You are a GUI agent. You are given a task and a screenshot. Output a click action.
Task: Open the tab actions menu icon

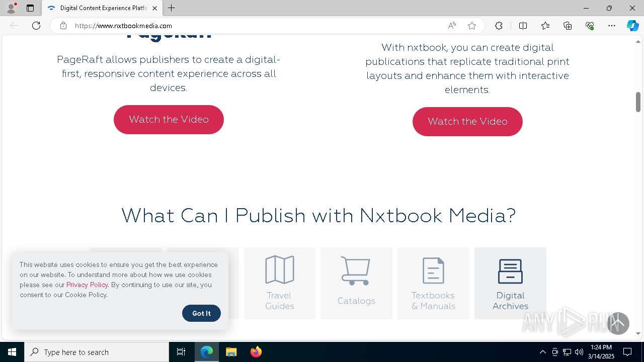(30, 8)
